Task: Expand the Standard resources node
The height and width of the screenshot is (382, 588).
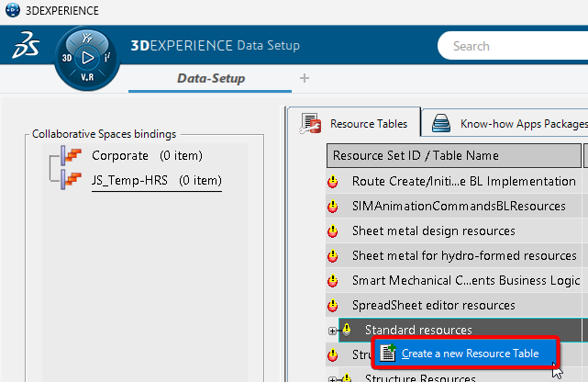Action: [x=332, y=331]
